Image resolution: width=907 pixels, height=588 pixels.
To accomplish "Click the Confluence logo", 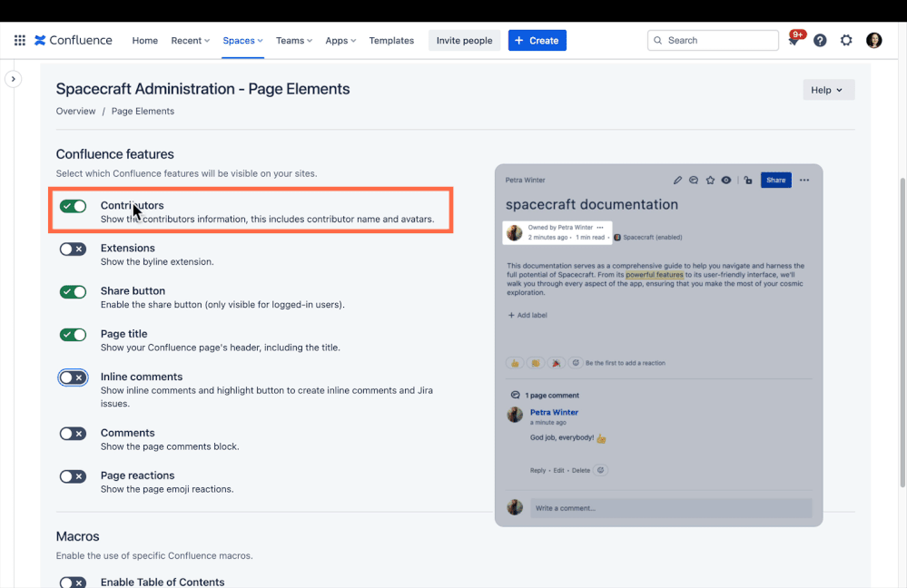I will coord(73,40).
